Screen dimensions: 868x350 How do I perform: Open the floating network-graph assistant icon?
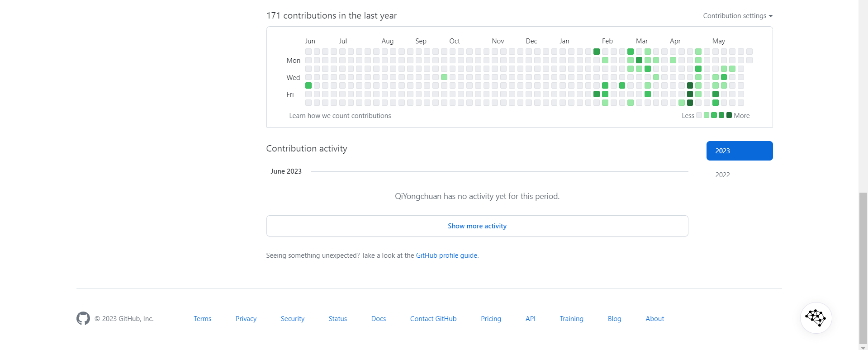(816, 318)
